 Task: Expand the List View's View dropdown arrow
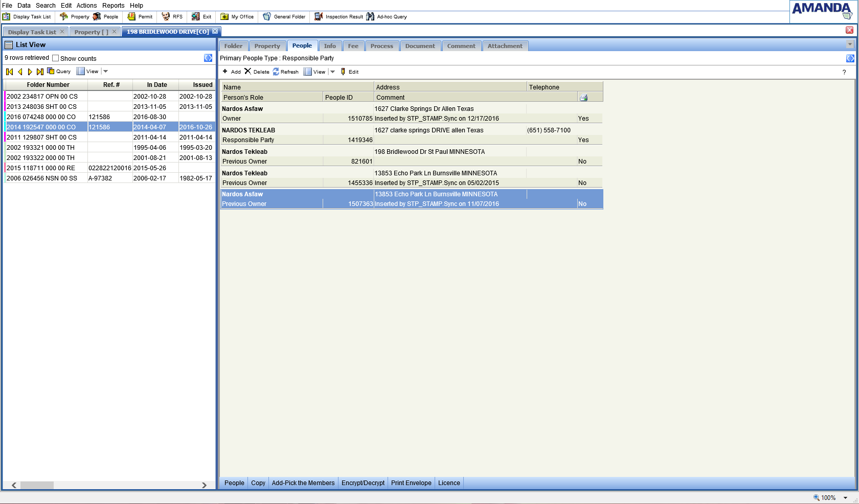106,72
